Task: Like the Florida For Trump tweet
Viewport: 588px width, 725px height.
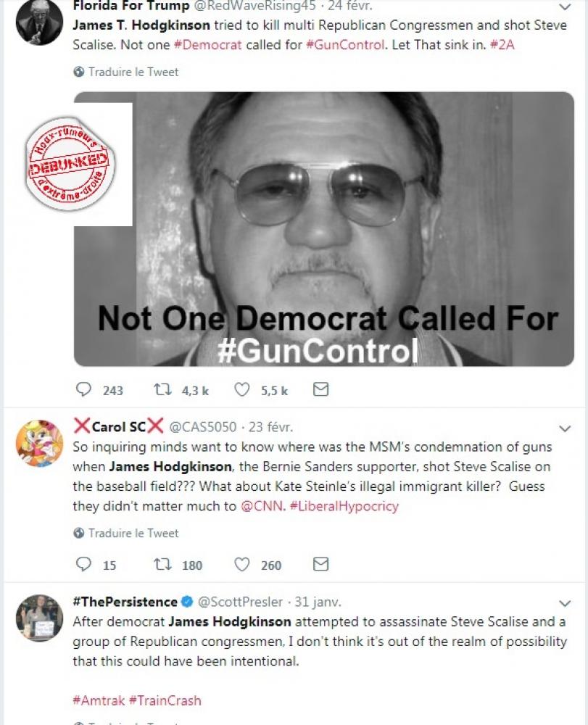Action: tap(242, 390)
